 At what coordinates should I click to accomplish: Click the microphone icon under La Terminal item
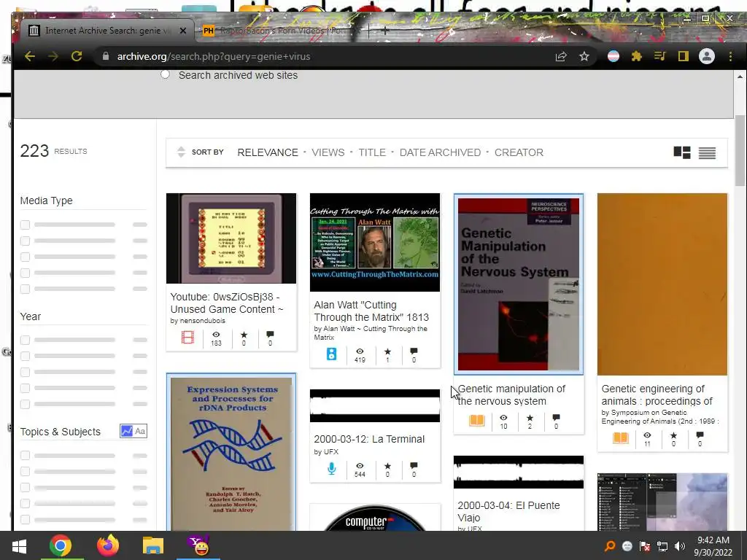click(332, 469)
